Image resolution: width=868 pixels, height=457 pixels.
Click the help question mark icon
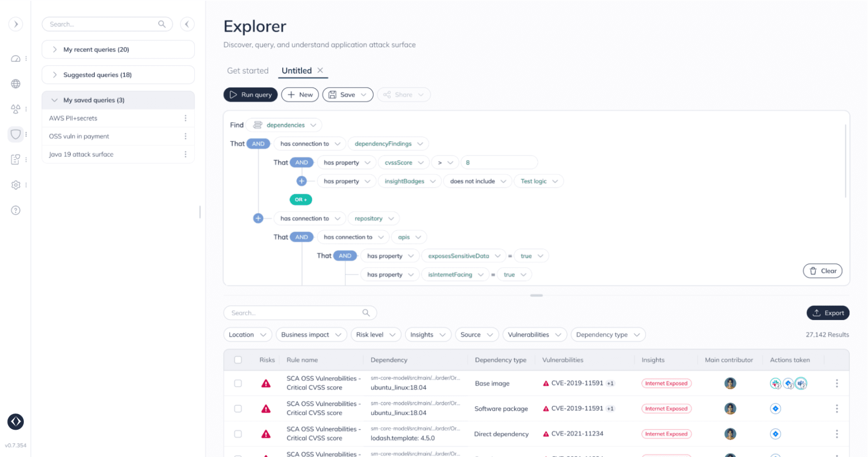[x=16, y=210]
